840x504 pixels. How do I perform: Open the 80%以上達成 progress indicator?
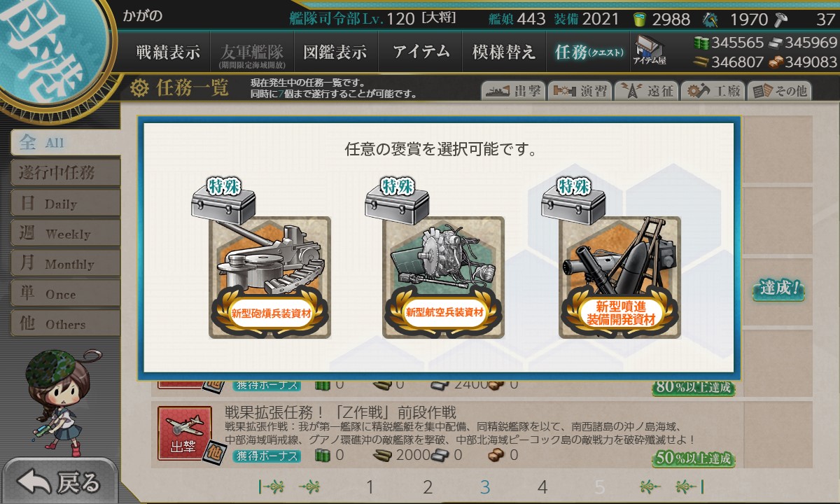coord(693,386)
